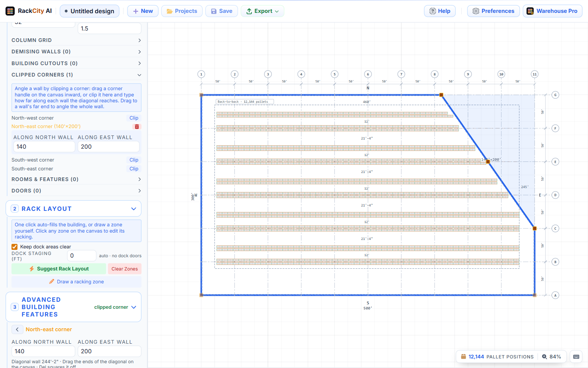
Task: Click row grid marker D
Action: click(555, 195)
